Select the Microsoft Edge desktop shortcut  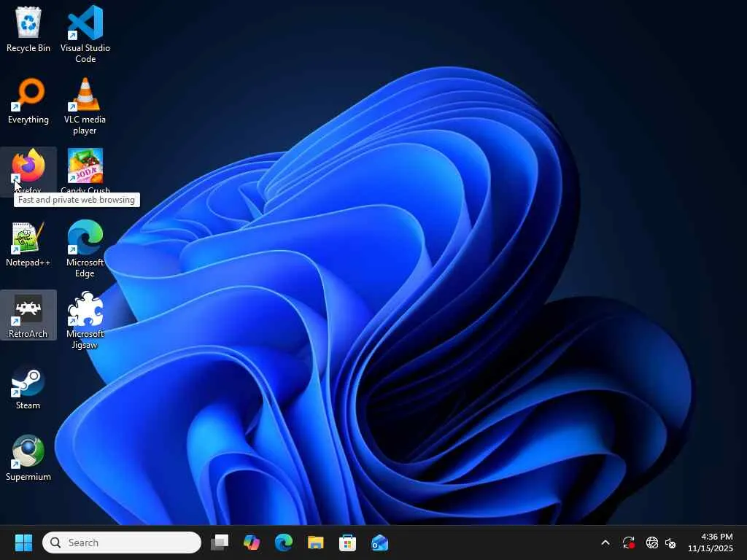pyautogui.click(x=85, y=249)
